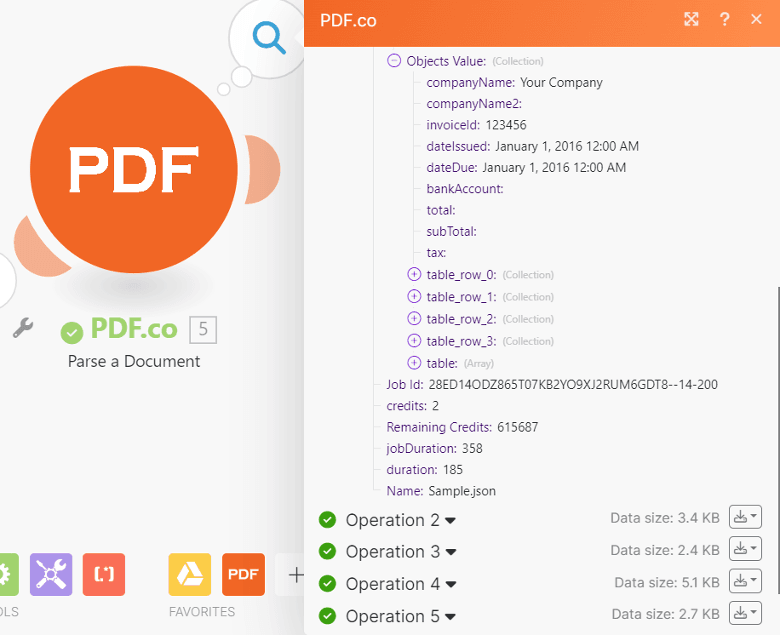This screenshot has width=780, height=635.
Task: Click the operation count badge showing 5
Action: 203,329
